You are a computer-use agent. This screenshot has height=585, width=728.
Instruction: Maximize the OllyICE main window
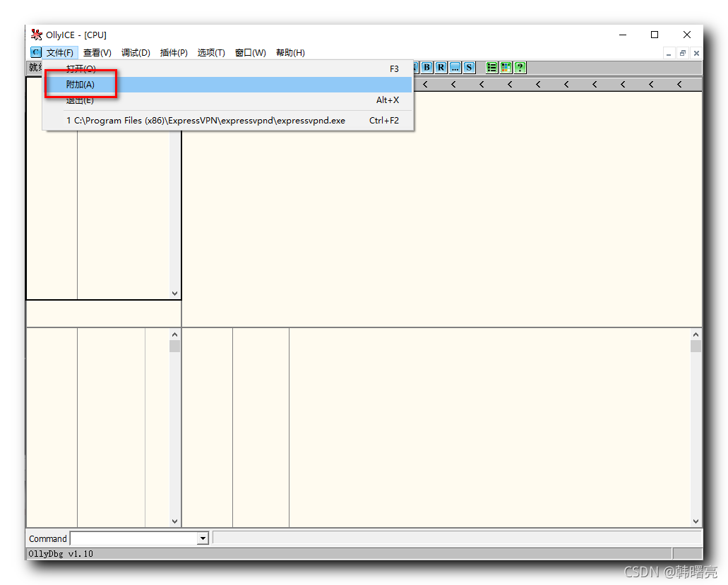point(655,35)
